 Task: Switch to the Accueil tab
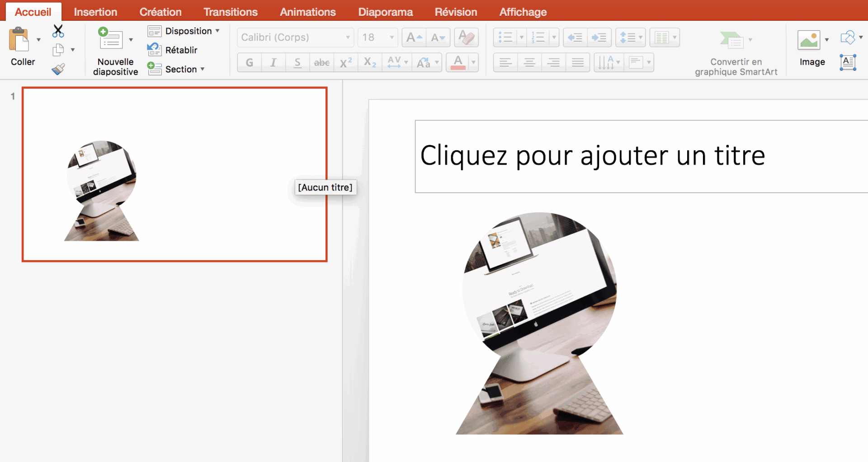point(33,12)
